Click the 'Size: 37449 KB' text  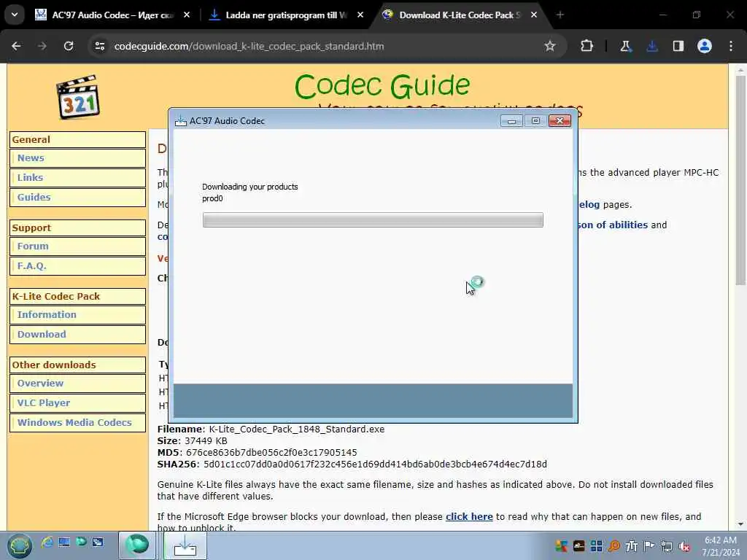tap(193, 441)
